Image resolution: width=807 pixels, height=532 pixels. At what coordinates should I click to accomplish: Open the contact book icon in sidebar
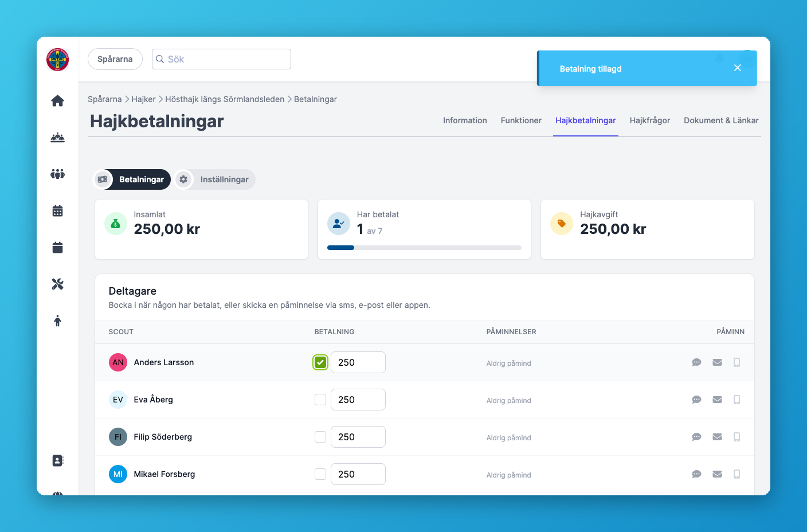coord(57,460)
